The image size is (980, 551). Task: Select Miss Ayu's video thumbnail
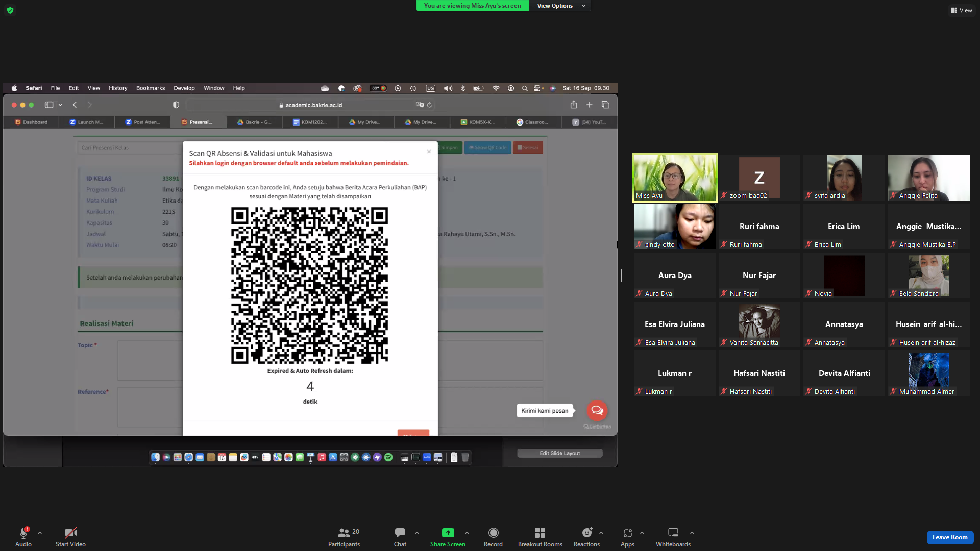click(x=674, y=178)
